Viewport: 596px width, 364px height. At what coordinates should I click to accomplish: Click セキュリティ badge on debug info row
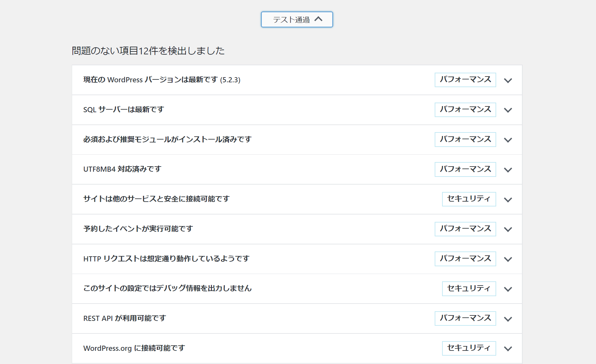468,288
